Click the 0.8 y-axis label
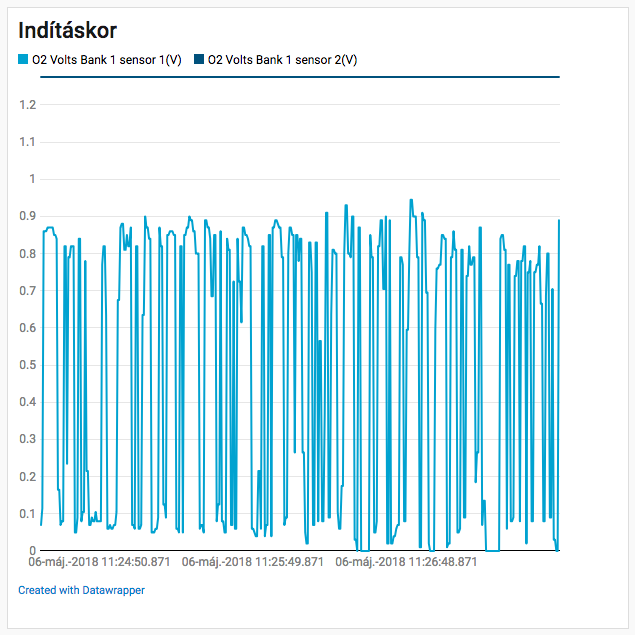 (27, 253)
